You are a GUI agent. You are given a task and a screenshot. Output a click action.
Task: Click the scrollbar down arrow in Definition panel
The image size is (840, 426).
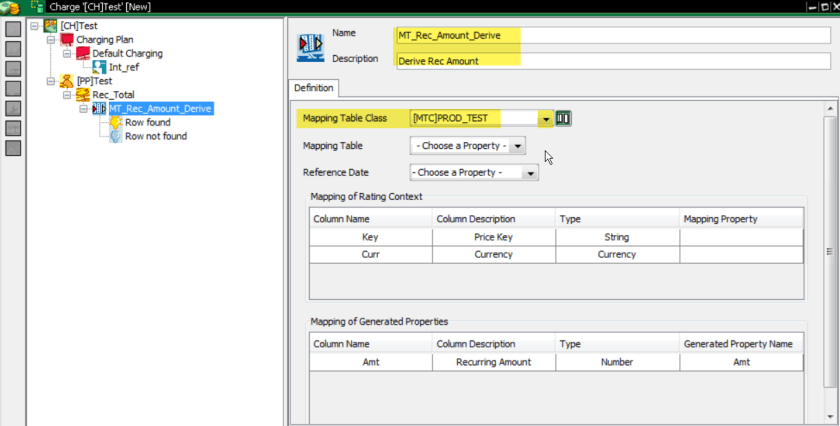830,416
